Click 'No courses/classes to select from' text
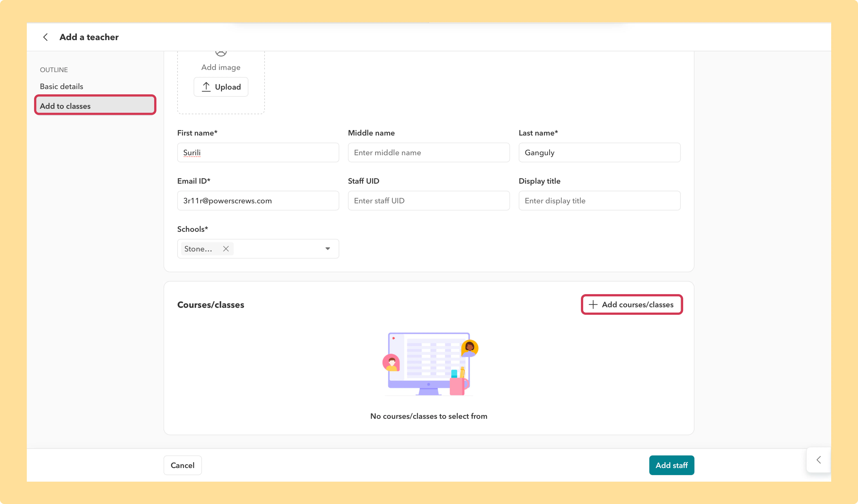The image size is (858, 504). 429,416
